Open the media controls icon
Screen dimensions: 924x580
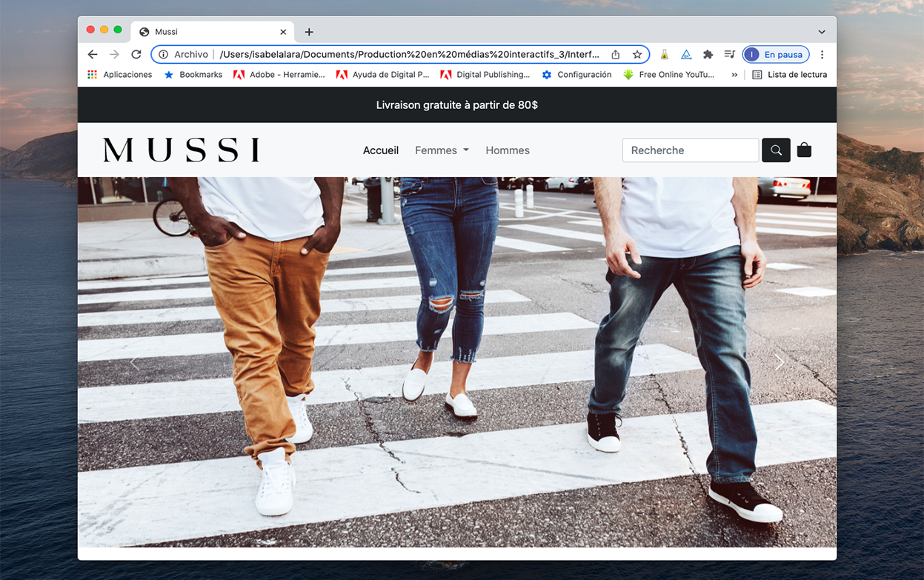click(x=729, y=54)
